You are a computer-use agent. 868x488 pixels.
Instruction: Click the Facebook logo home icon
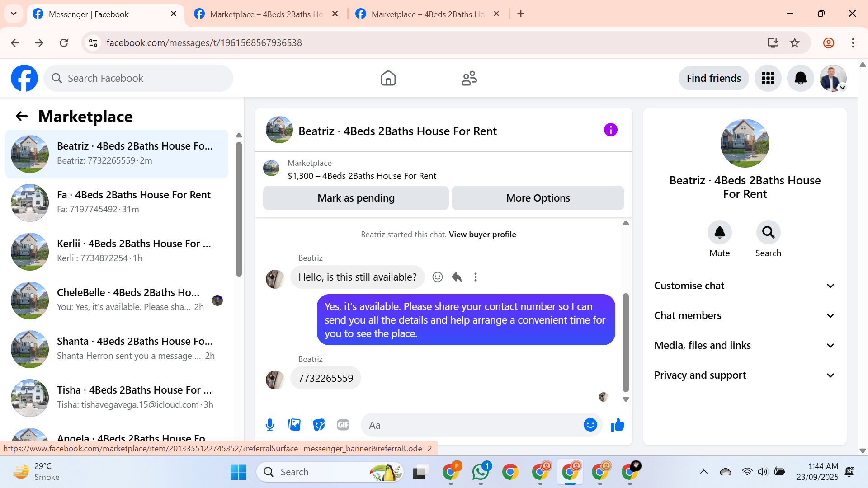pos(24,78)
